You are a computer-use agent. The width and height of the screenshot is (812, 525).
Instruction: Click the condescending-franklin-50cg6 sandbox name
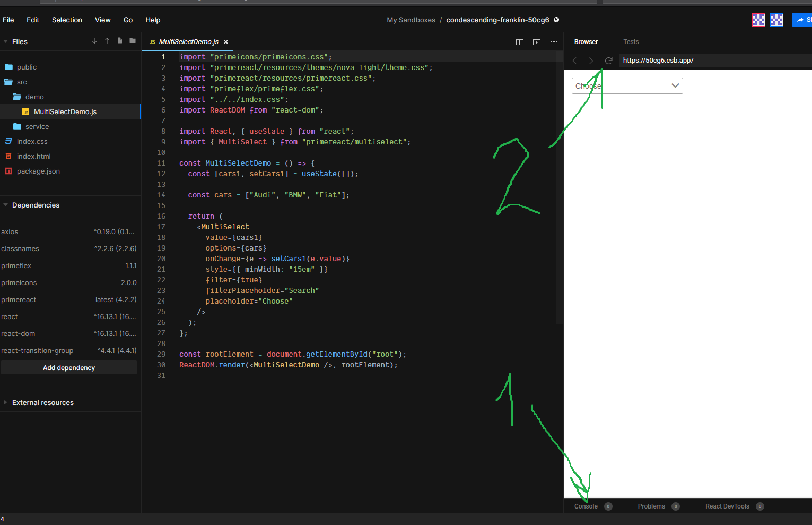tap(497, 20)
